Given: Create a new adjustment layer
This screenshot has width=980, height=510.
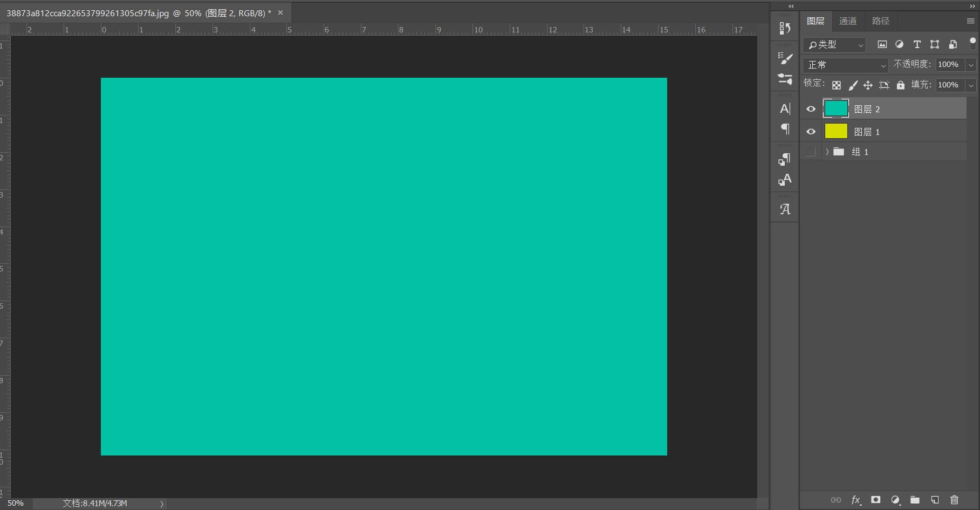Looking at the screenshot, I should tap(895, 500).
